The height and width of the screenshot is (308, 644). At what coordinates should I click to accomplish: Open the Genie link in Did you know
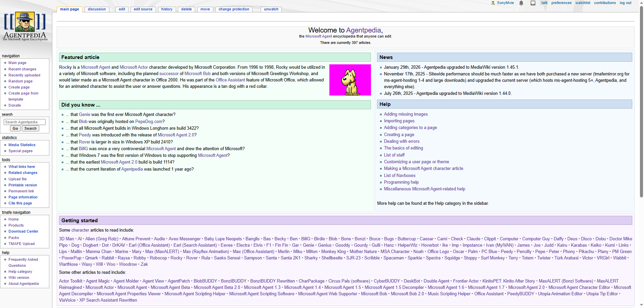(x=85, y=115)
